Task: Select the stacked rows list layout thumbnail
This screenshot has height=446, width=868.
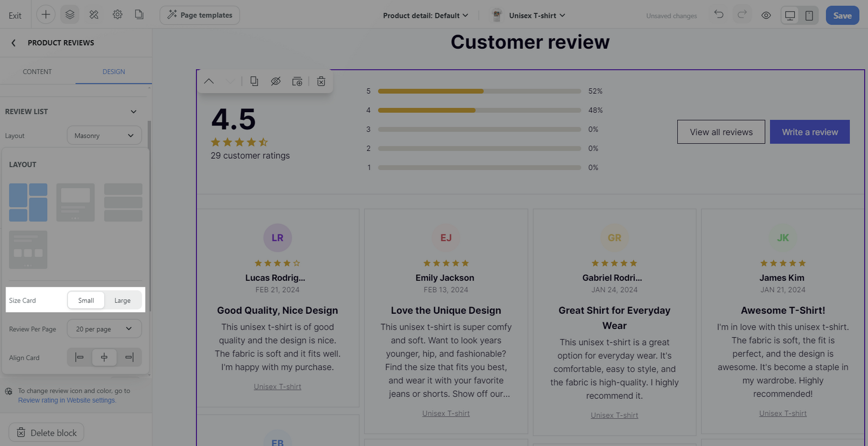Action: (123, 202)
